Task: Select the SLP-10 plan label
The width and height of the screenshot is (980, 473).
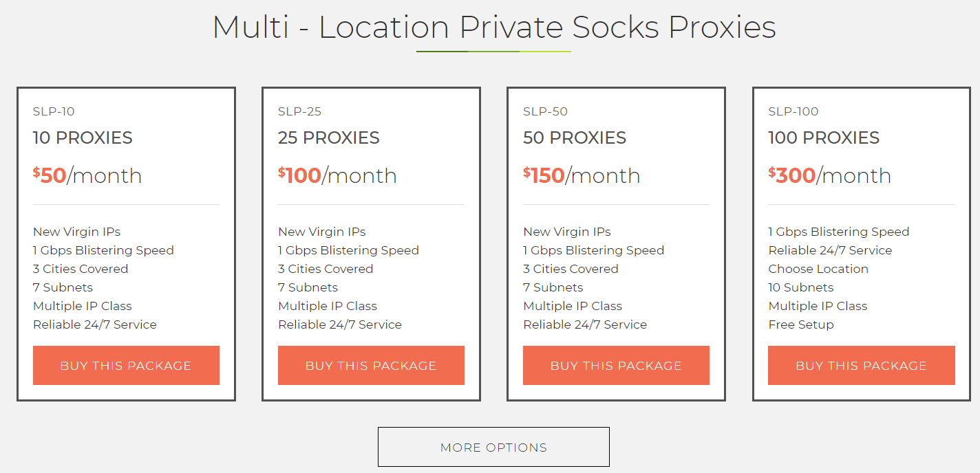Action: pyautogui.click(x=52, y=111)
